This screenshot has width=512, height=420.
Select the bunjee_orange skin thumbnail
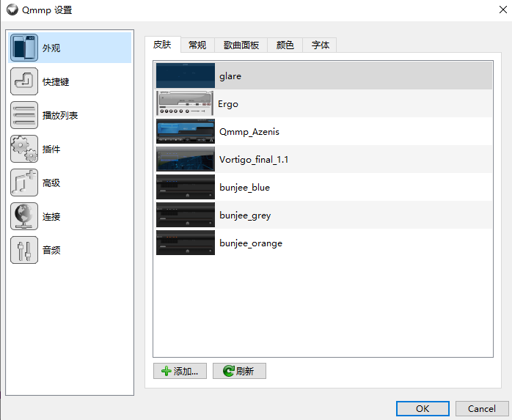tap(186, 243)
